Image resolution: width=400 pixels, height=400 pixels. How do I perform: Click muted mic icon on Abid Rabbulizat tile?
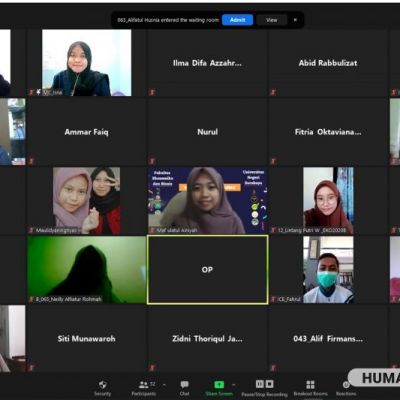coord(273,92)
